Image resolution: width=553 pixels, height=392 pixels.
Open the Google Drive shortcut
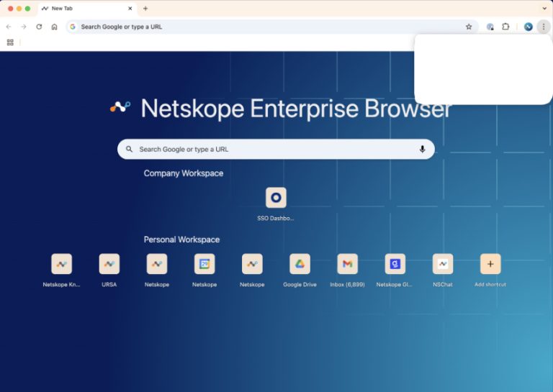tap(300, 270)
